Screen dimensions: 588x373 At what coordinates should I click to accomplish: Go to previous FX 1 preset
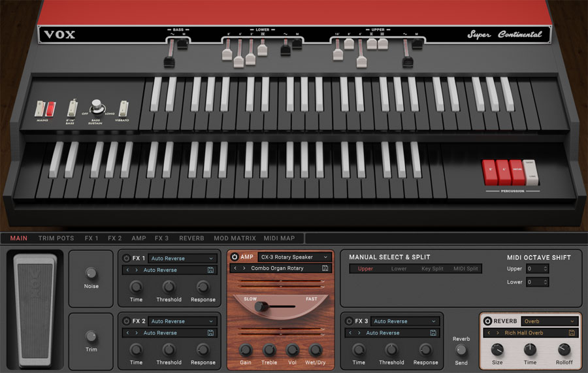[x=128, y=270]
